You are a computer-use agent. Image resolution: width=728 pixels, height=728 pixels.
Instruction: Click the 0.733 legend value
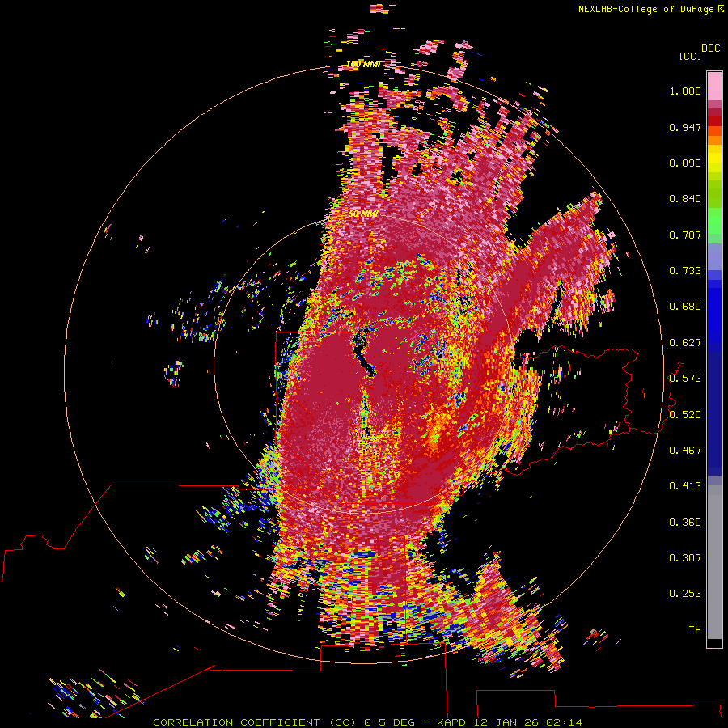(685, 271)
